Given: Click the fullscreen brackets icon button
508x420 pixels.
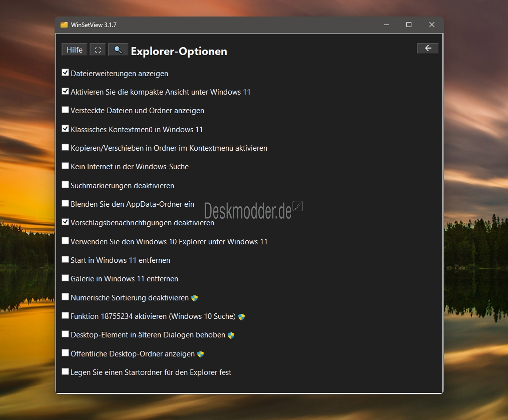Looking at the screenshot, I should pyautogui.click(x=98, y=50).
